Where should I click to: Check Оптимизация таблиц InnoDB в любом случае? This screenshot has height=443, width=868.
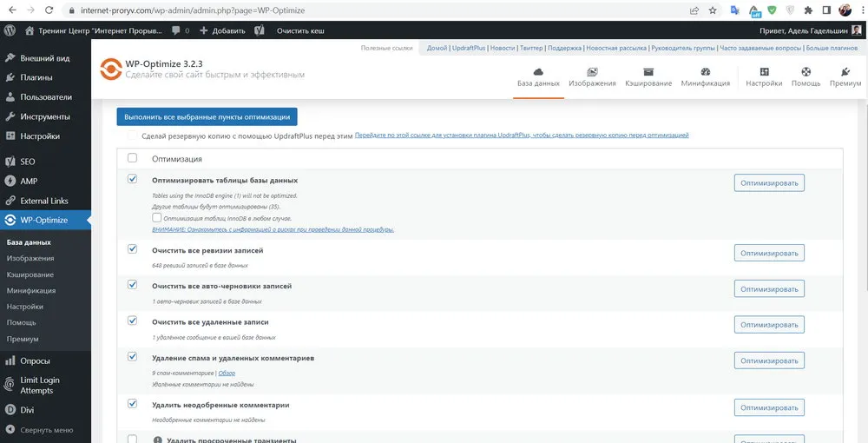[x=157, y=218]
